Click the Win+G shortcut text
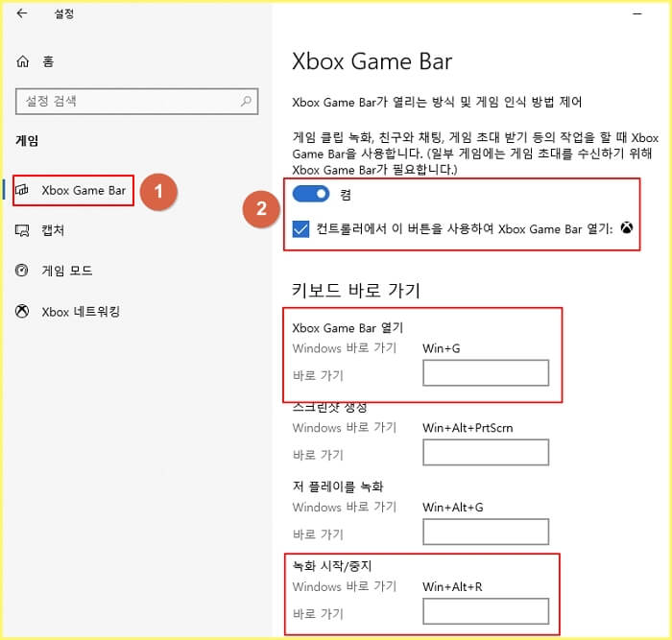The image size is (672, 640). point(441,348)
